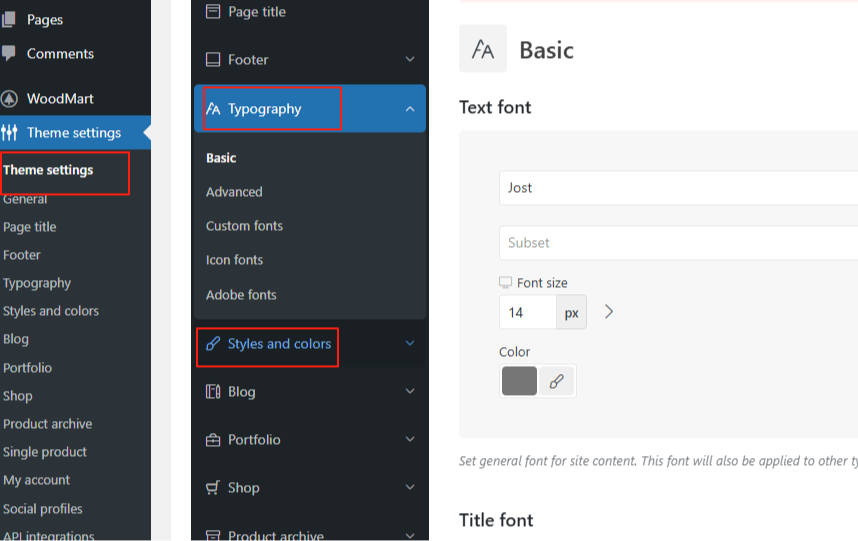Go to General submenu link
The image size is (858, 541).
click(25, 199)
